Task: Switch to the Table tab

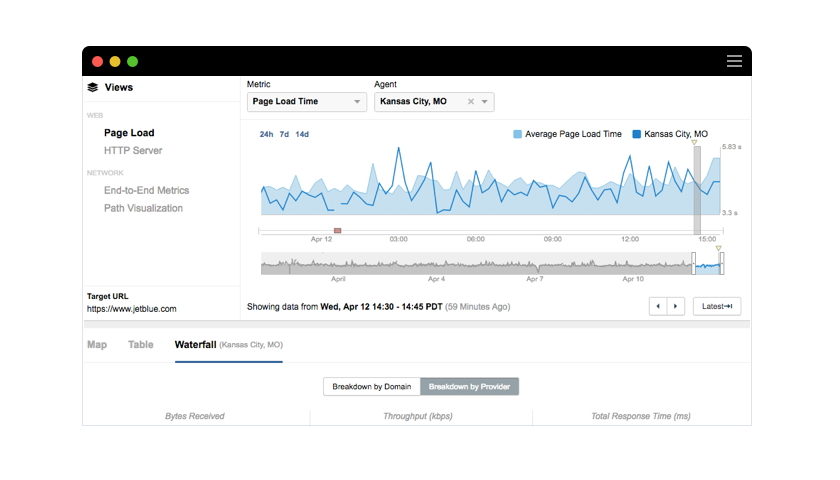Action: tap(141, 344)
